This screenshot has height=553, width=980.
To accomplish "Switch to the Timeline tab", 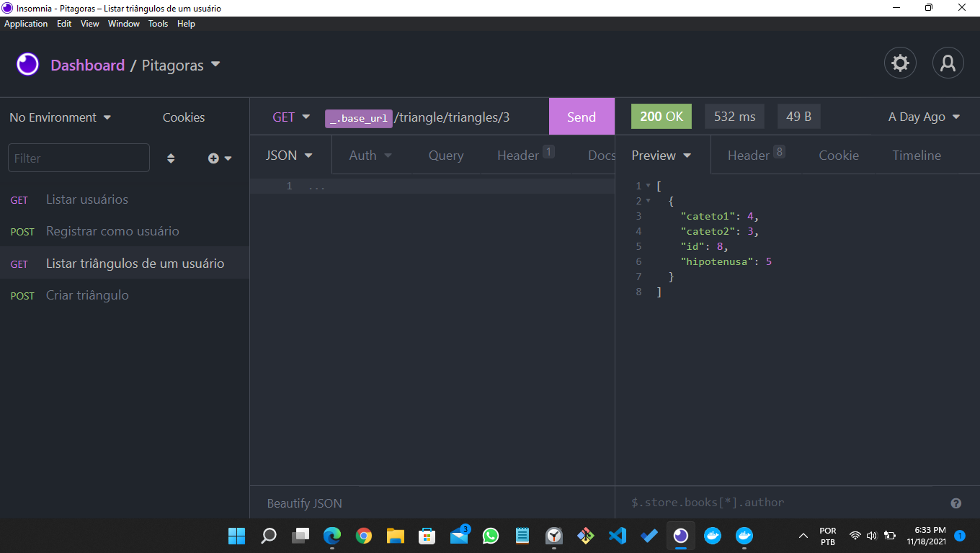I will pos(917,155).
